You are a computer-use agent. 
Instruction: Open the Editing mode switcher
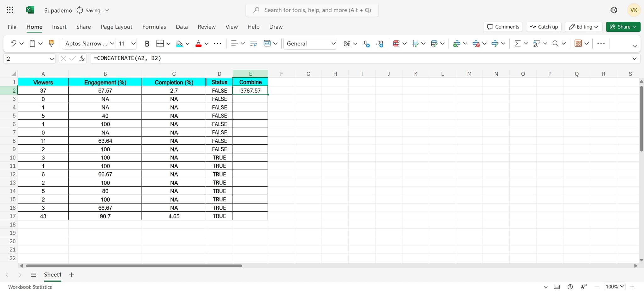coord(584,27)
